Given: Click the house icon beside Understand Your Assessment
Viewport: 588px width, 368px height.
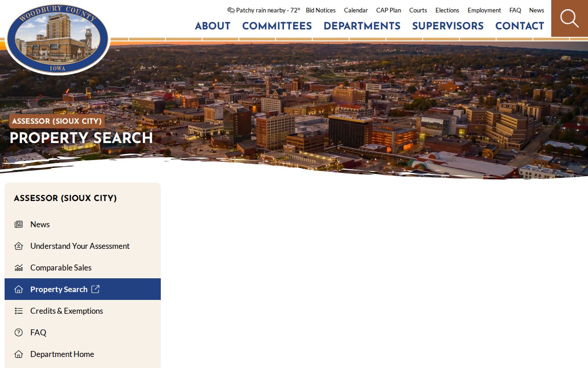Looking at the screenshot, I should pyautogui.click(x=18, y=246).
